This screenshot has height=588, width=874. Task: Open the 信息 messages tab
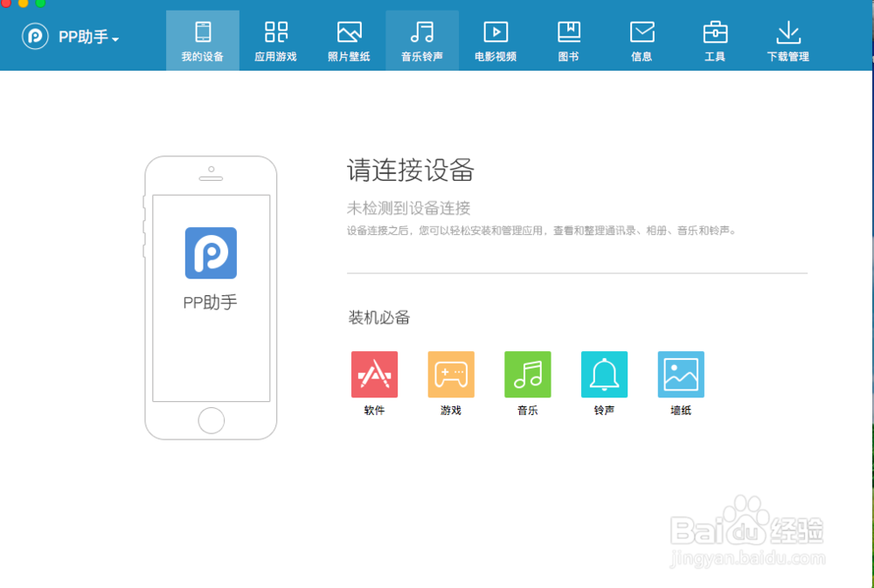click(642, 41)
